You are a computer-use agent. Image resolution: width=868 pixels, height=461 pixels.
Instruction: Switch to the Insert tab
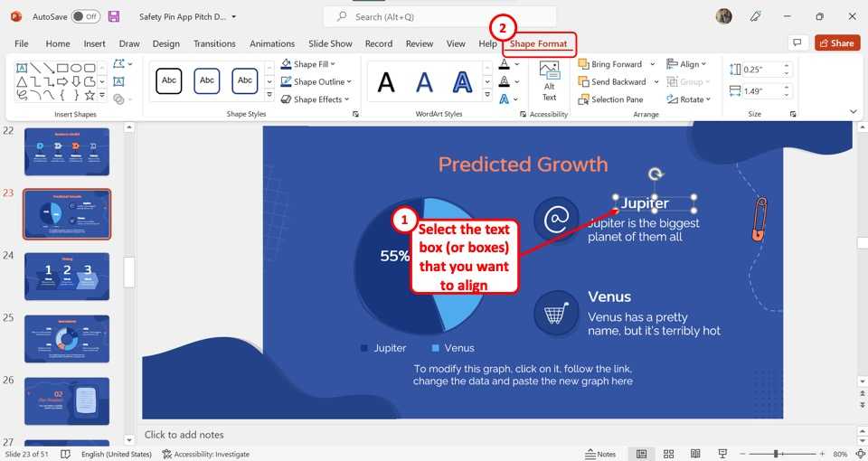pyautogui.click(x=94, y=43)
